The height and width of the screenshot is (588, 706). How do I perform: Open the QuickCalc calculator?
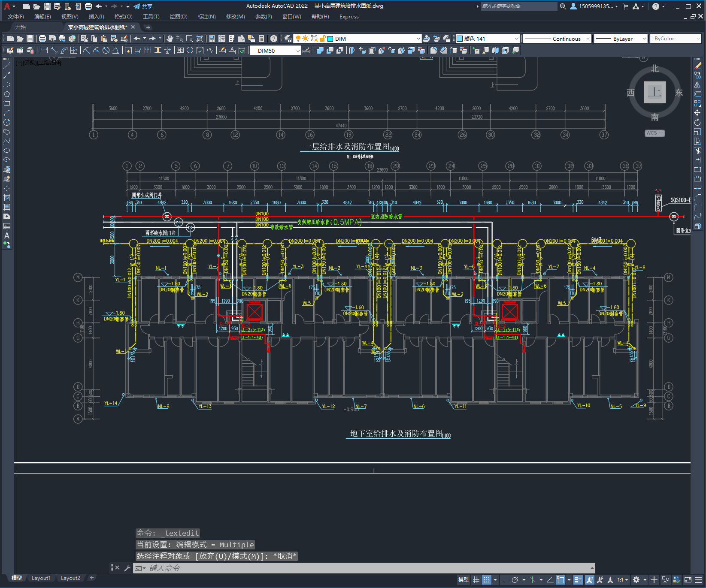[x=261, y=39]
